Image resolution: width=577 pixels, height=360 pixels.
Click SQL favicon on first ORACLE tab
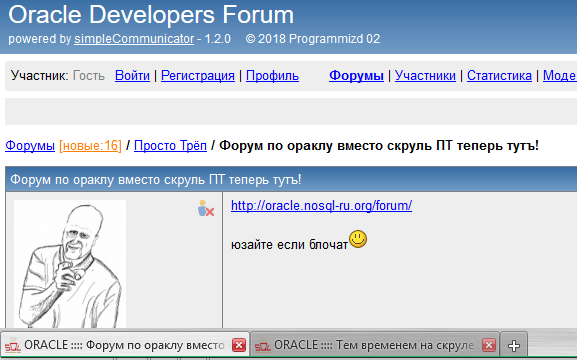[x=12, y=346]
